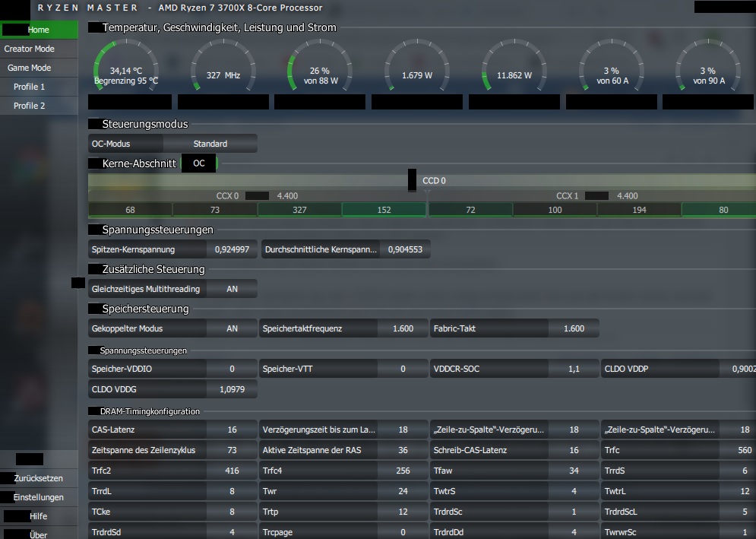Click the Trfc2 value 416
This screenshot has width=756, height=539.
pos(232,471)
